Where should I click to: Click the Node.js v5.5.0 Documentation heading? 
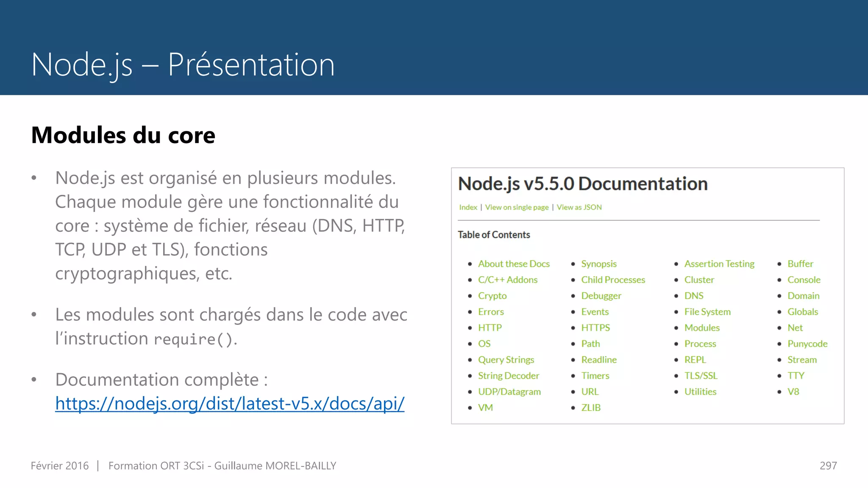pyautogui.click(x=583, y=184)
